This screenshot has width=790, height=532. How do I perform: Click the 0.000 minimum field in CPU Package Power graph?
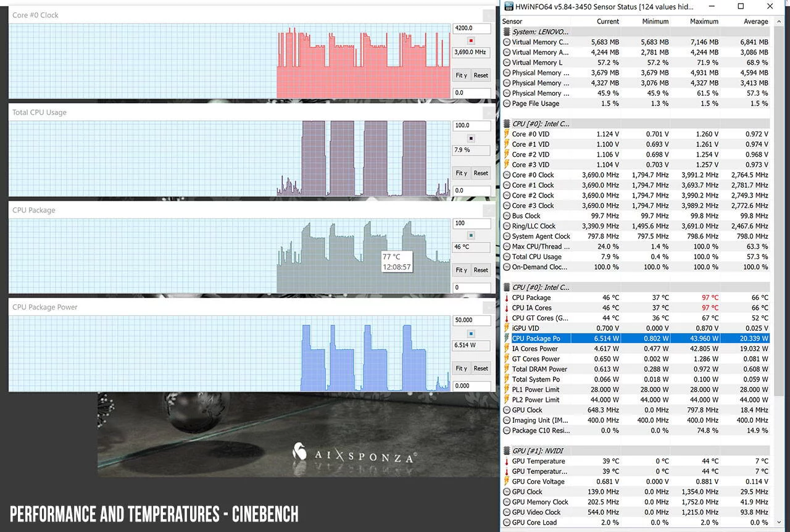click(x=472, y=386)
